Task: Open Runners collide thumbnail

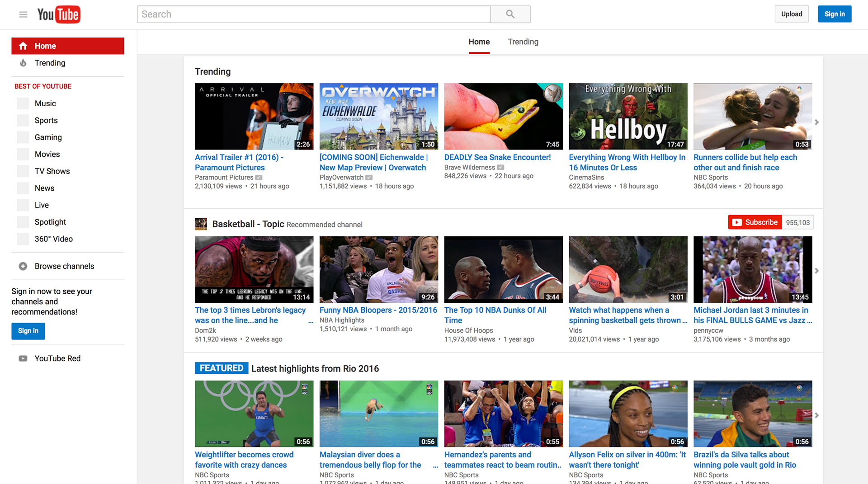Action: click(753, 116)
